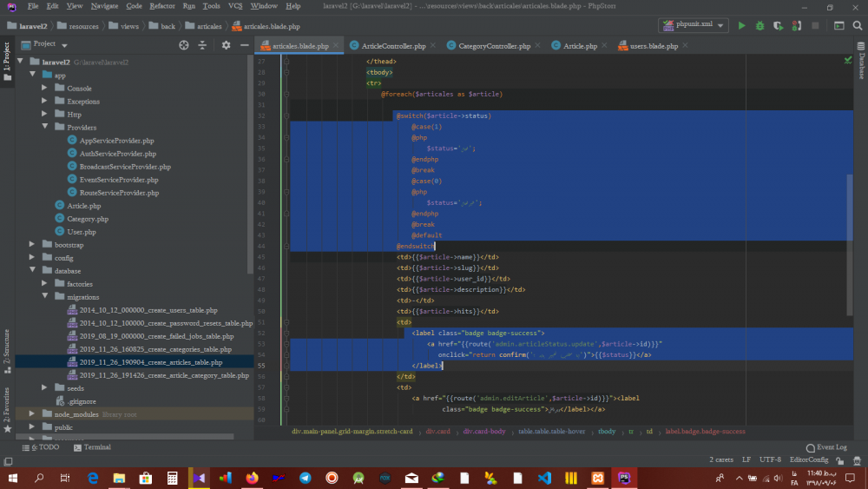868x489 pixels.
Task: Hide the Project panel with minus icon
Action: pyautogui.click(x=243, y=44)
